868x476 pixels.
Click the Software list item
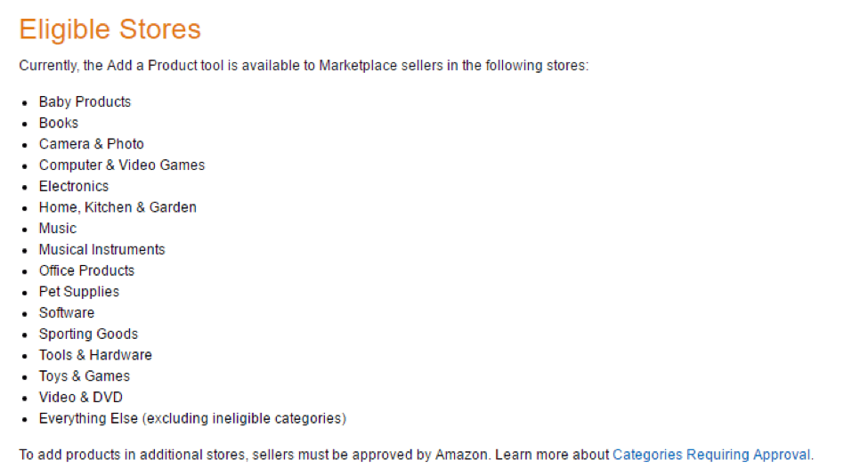(x=67, y=312)
